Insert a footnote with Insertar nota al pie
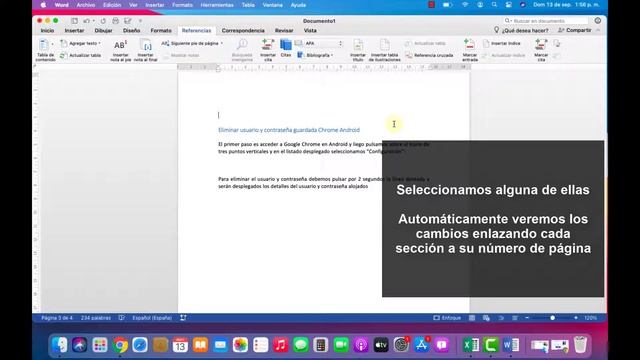 tap(120, 50)
